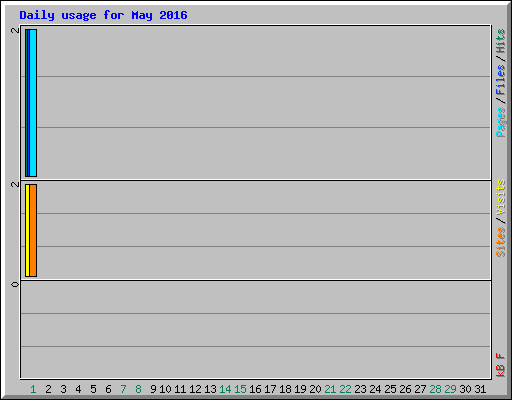
Task: Click day 2 on the x-axis
Action: pyautogui.click(x=48, y=389)
